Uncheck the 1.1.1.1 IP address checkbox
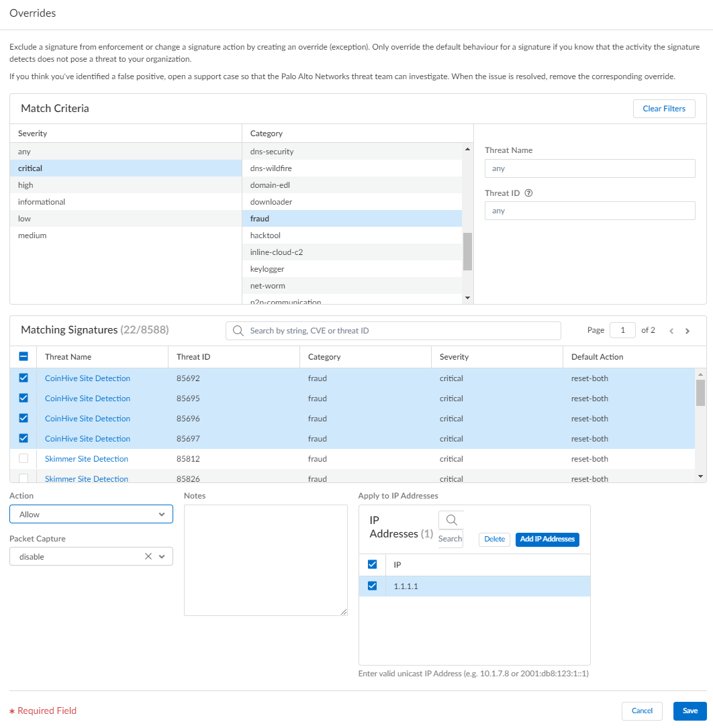This screenshot has height=728, width=713. pyautogui.click(x=373, y=586)
